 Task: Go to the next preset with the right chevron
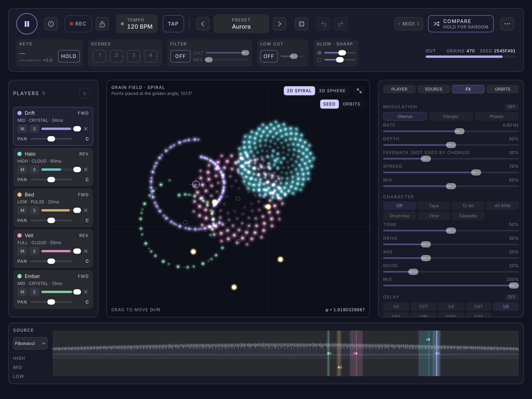[x=279, y=24]
